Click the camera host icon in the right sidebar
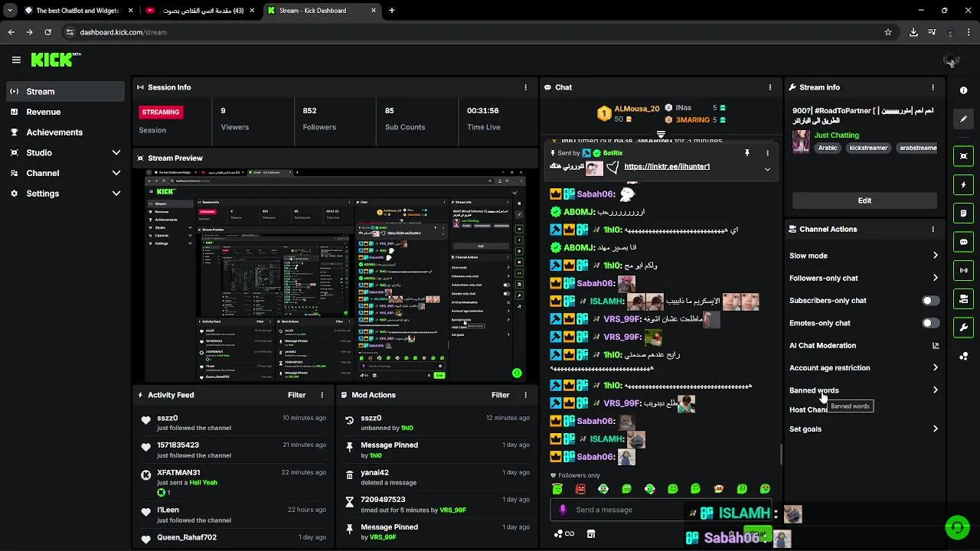 click(x=963, y=298)
